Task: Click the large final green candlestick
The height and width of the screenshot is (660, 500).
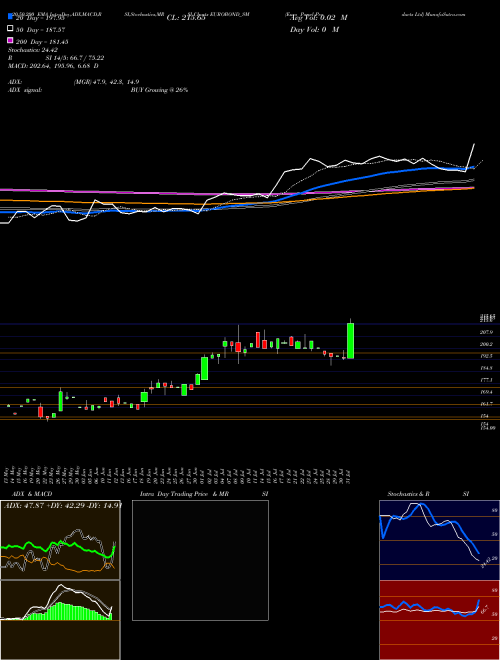Action: click(350, 341)
